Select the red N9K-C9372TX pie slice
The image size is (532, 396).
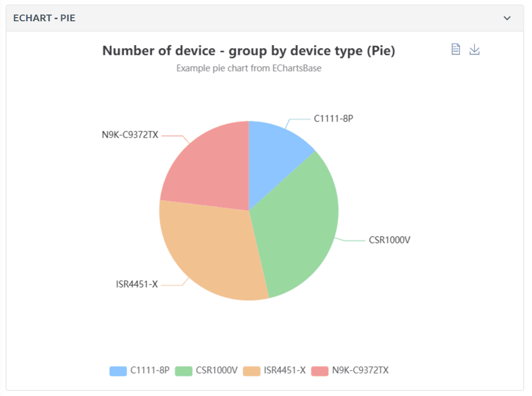point(208,166)
